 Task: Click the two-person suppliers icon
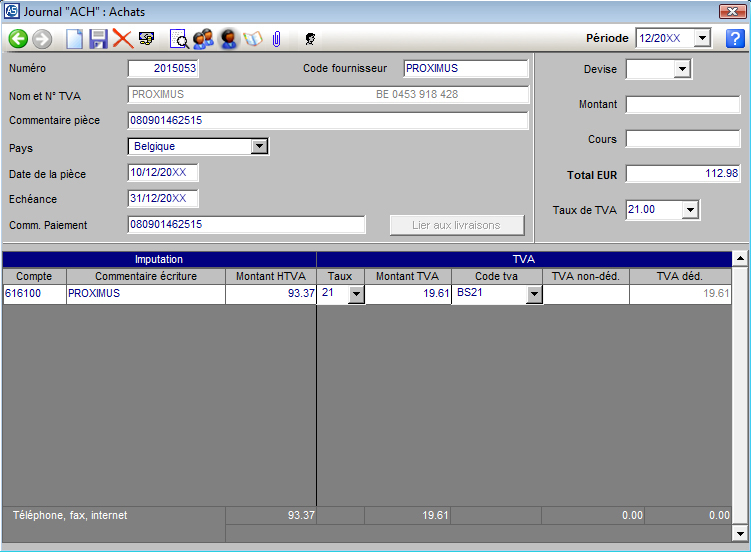pos(203,39)
